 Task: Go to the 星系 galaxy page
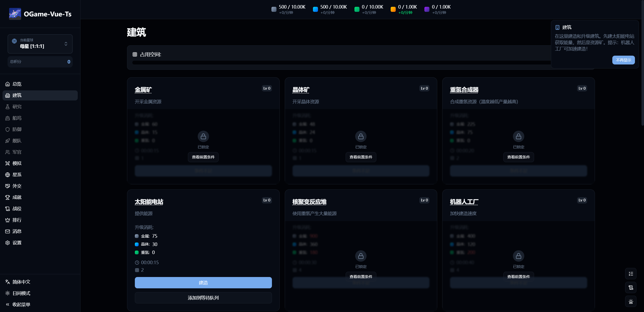pyautogui.click(x=17, y=175)
